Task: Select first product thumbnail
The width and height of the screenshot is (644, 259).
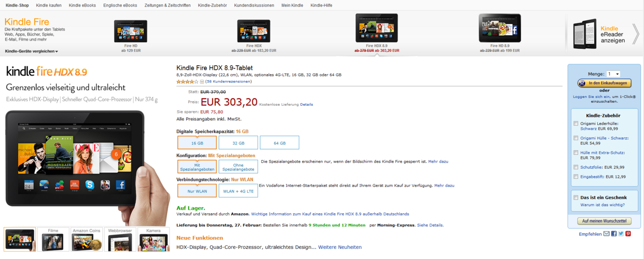Action: coord(20,239)
